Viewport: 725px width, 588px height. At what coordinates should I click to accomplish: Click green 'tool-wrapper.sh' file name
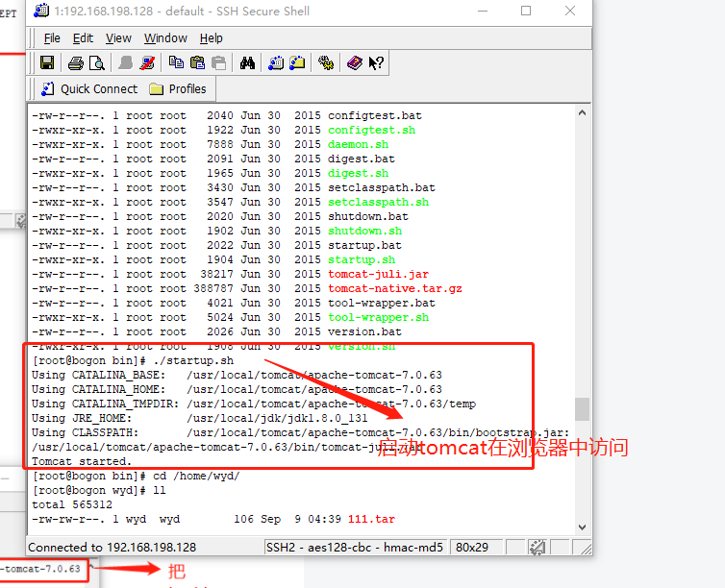point(378,317)
